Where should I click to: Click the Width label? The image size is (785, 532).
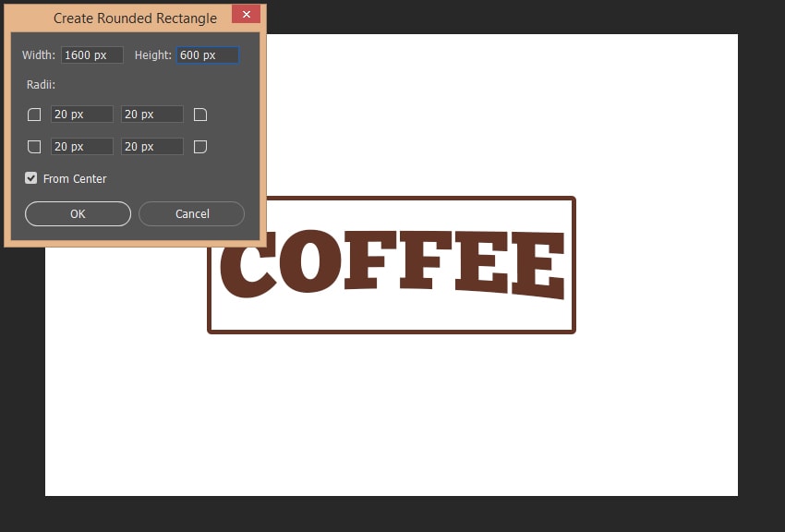coord(39,55)
